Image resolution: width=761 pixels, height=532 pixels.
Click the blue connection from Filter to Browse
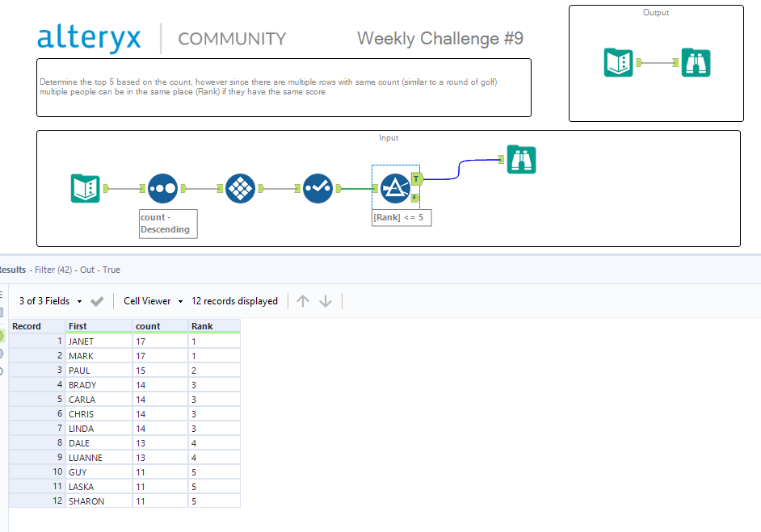click(459, 169)
